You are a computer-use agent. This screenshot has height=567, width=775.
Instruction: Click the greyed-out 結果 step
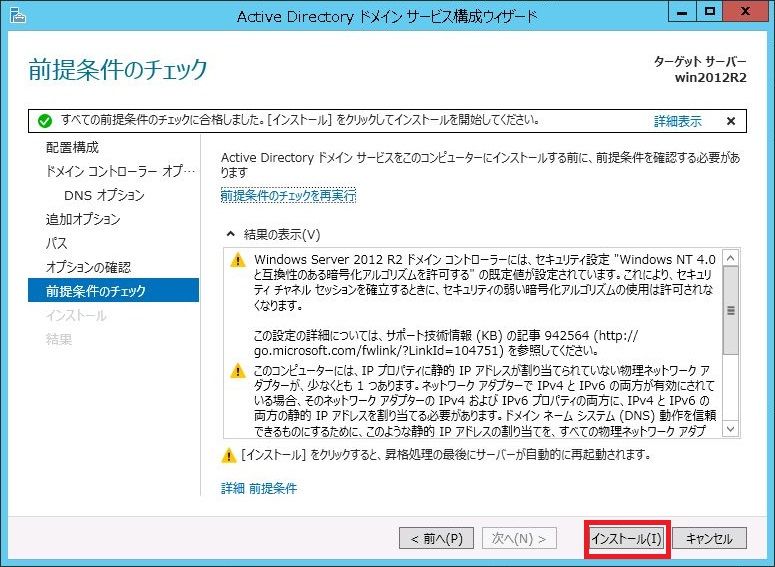(59, 339)
